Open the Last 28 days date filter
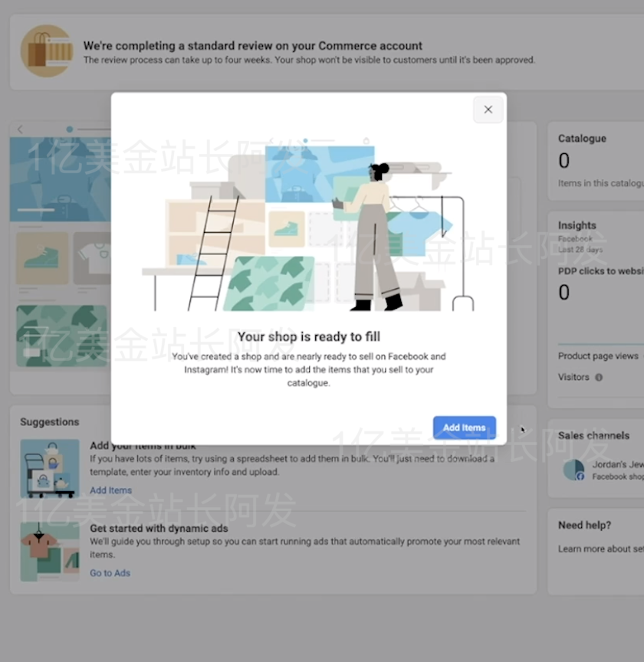The image size is (644, 662). (579, 249)
